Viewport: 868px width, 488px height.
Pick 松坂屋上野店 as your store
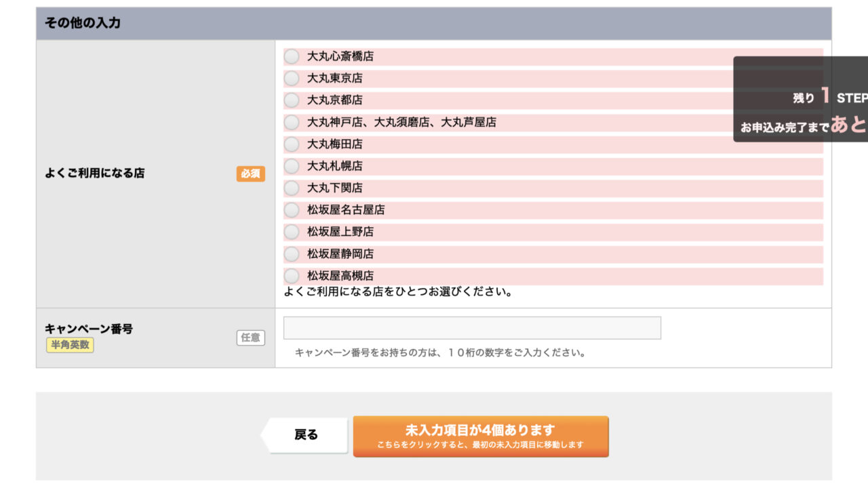pos(292,232)
